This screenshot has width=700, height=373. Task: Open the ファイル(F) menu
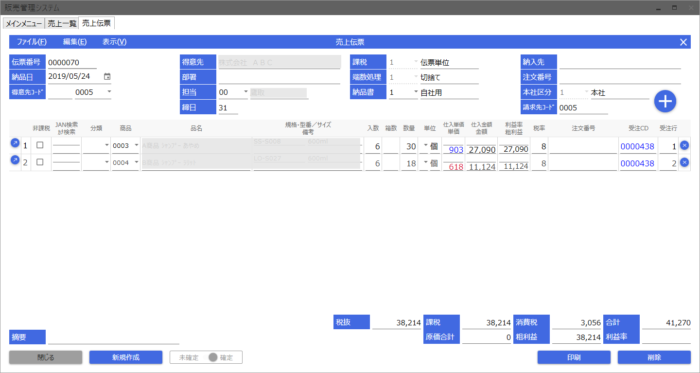click(32, 42)
